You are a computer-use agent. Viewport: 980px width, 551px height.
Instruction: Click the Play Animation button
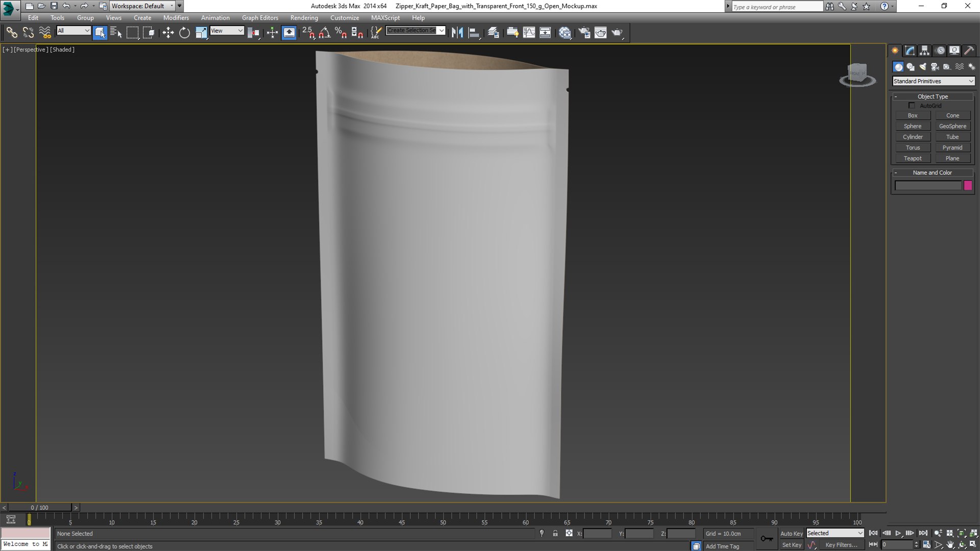coord(898,533)
